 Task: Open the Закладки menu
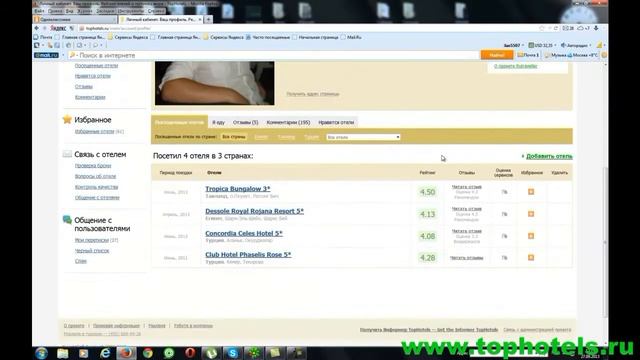tap(106, 11)
